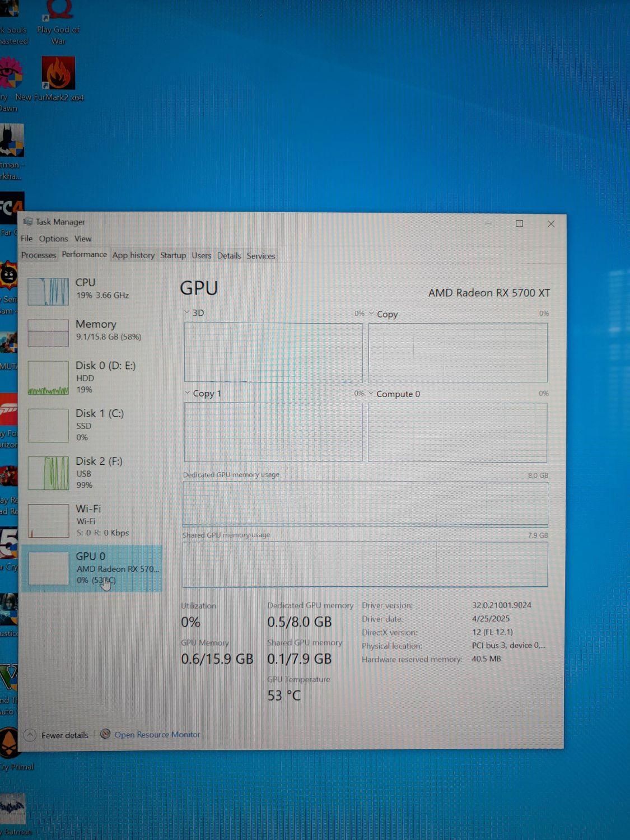
Task: Switch to the Processes tab
Action: [39, 255]
